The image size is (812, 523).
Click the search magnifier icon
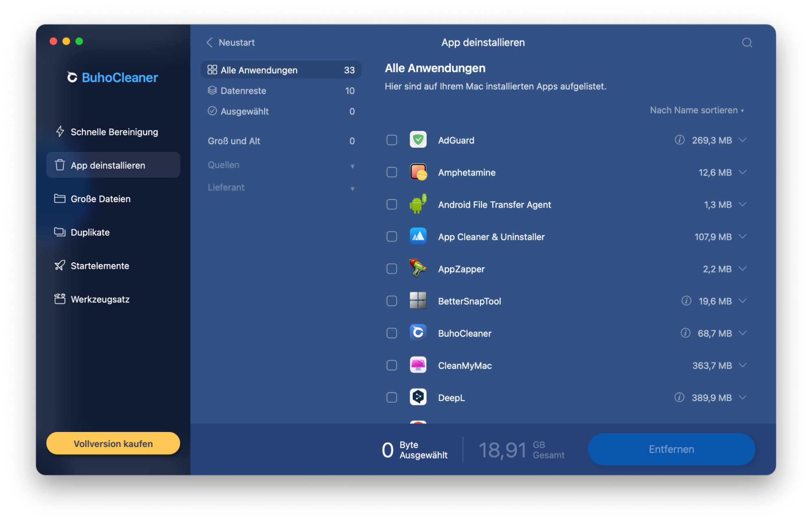[747, 43]
